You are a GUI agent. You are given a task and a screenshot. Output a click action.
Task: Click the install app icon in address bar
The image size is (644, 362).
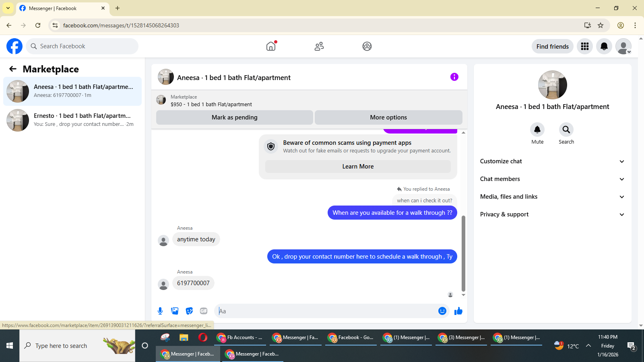pyautogui.click(x=588, y=25)
